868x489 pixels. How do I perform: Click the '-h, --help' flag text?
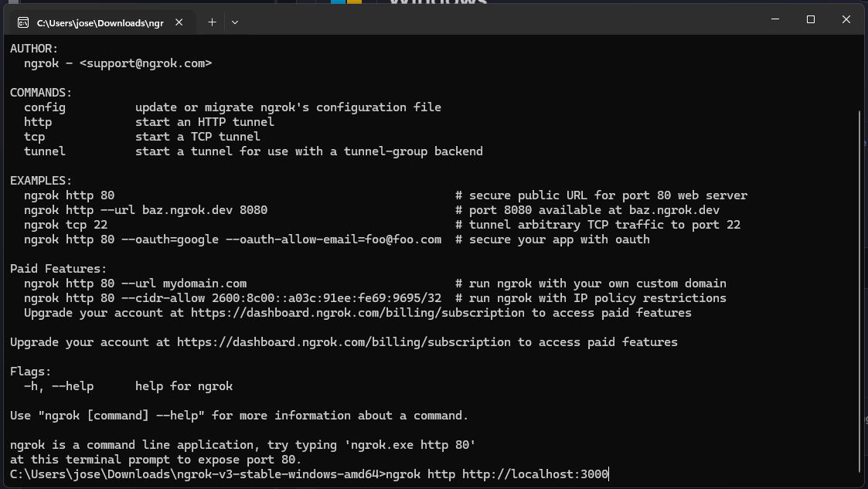[x=59, y=386]
